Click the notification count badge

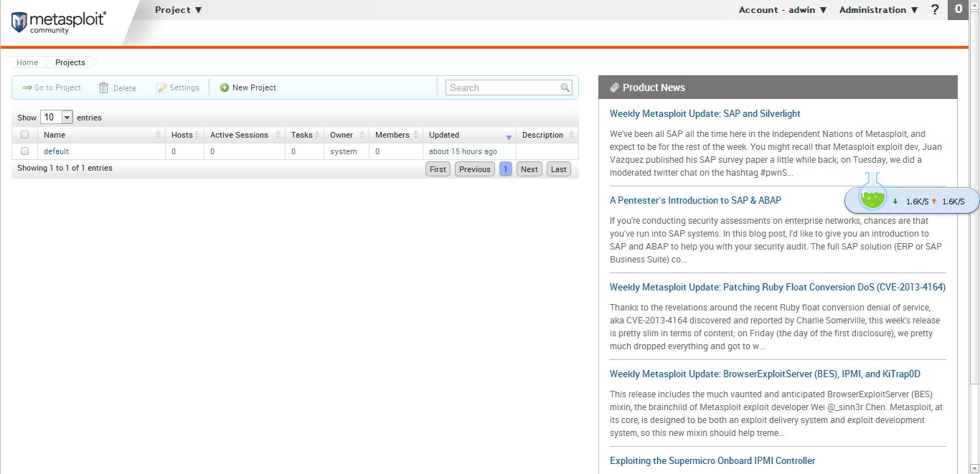[x=958, y=9]
